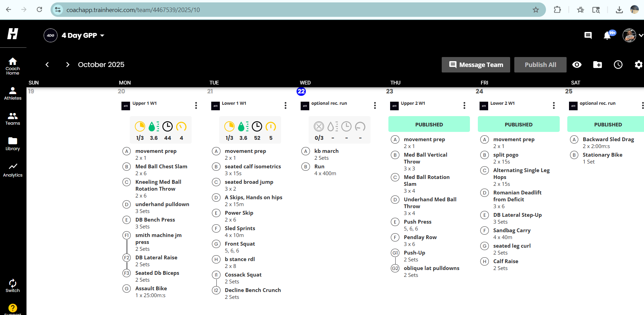Bookmark this page with star
Image resolution: width=644 pixels, height=315 pixels.
pos(536,10)
